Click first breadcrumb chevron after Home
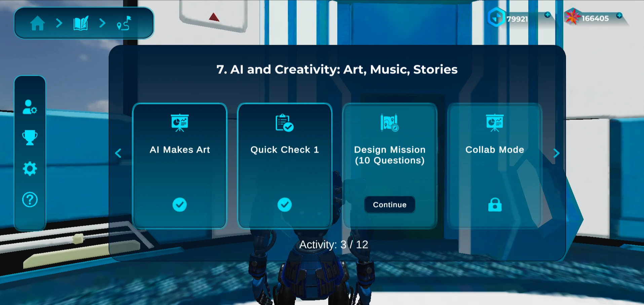Screen dimensions: 644x305 tap(59, 23)
